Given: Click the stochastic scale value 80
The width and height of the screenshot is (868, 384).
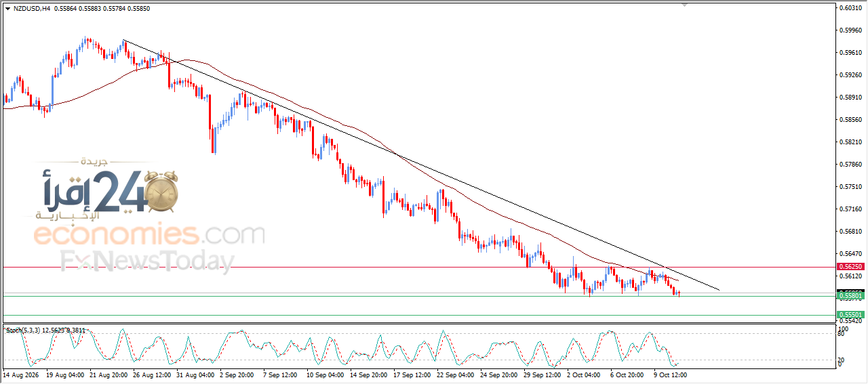Looking at the screenshot, I should coord(842,334).
